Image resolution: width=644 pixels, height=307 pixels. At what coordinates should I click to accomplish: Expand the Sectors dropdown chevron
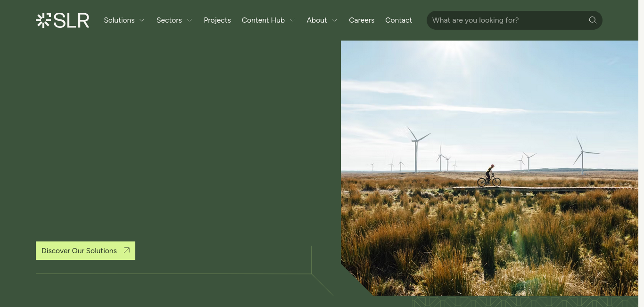(190, 20)
